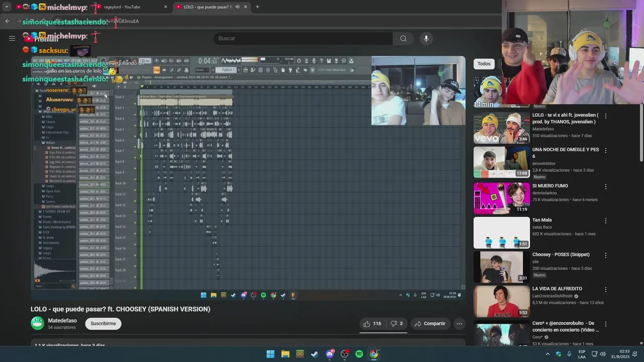
Task: Open Steam from the taskbar
Action: [314, 354]
